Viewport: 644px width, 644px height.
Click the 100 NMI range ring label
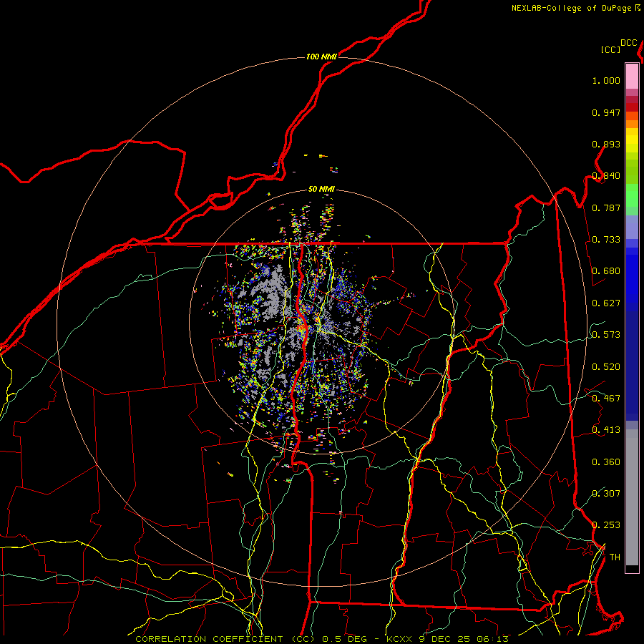coord(321,57)
